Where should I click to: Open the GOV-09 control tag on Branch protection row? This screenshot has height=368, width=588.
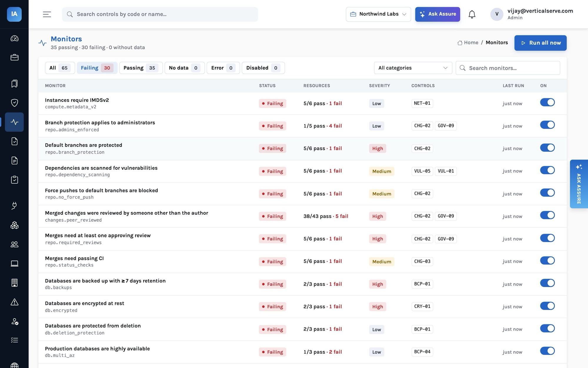[446, 126]
